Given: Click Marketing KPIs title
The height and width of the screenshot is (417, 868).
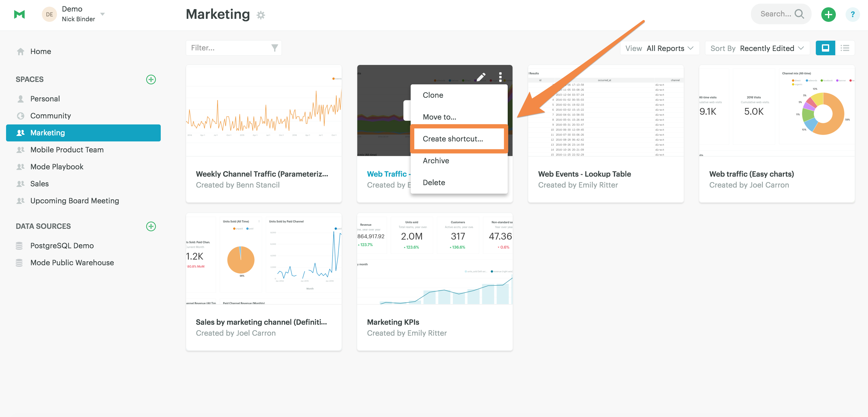Looking at the screenshot, I should coord(393,322).
